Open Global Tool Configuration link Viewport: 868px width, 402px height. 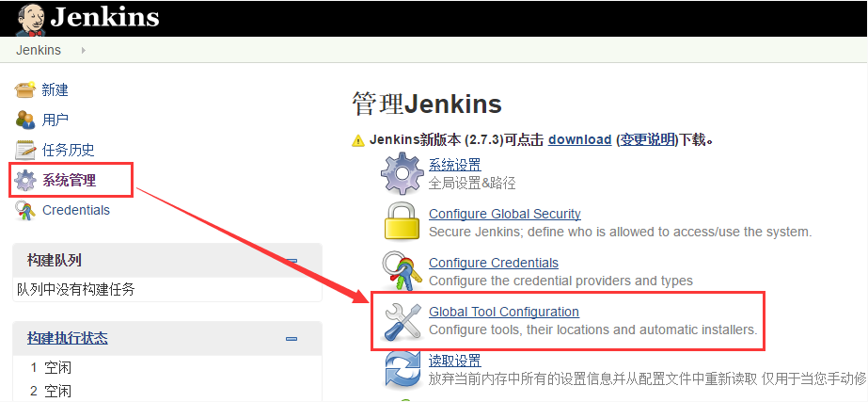click(504, 312)
